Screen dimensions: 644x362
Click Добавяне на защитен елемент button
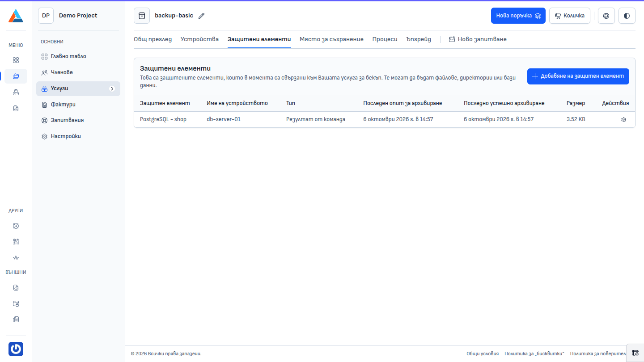coord(578,76)
